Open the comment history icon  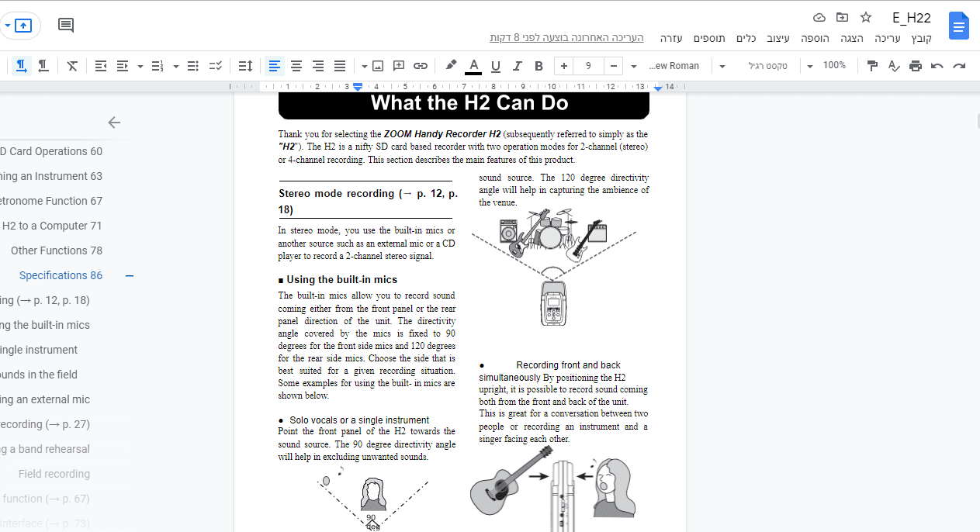(x=66, y=26)
